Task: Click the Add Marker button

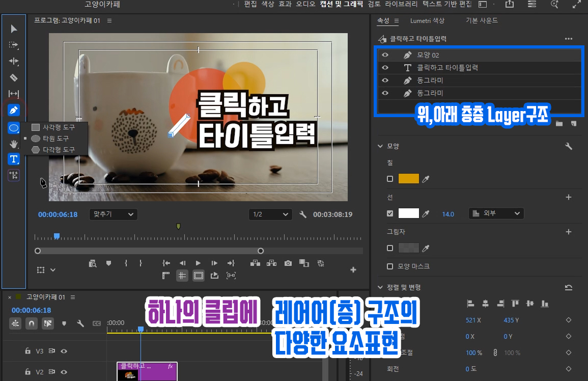Action: tap(109, 263)
